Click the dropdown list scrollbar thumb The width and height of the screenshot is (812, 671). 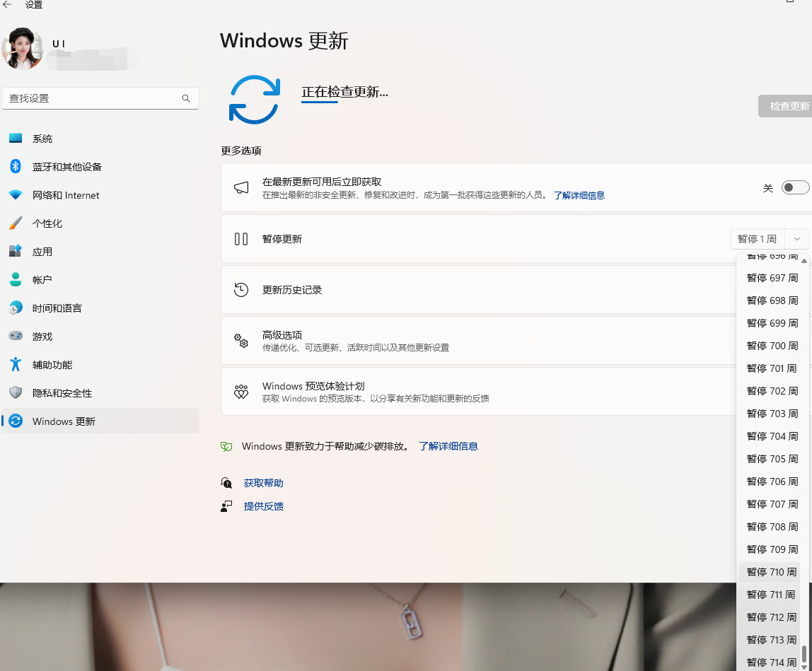point(804,654)
